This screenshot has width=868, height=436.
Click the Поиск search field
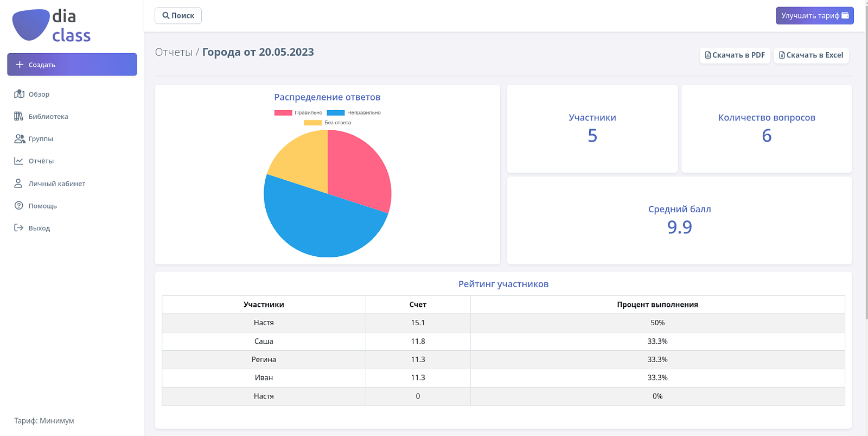point(178,16)
